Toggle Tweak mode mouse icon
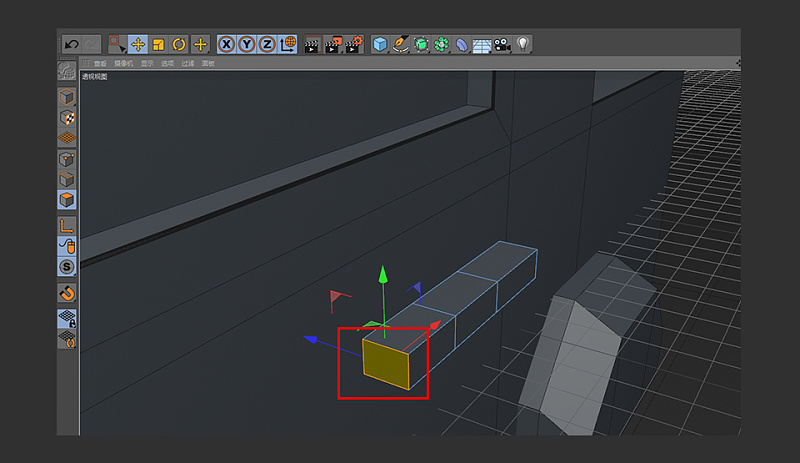This screenshot has height=463, width=800. pyautogui.click(x=67, y=246)
